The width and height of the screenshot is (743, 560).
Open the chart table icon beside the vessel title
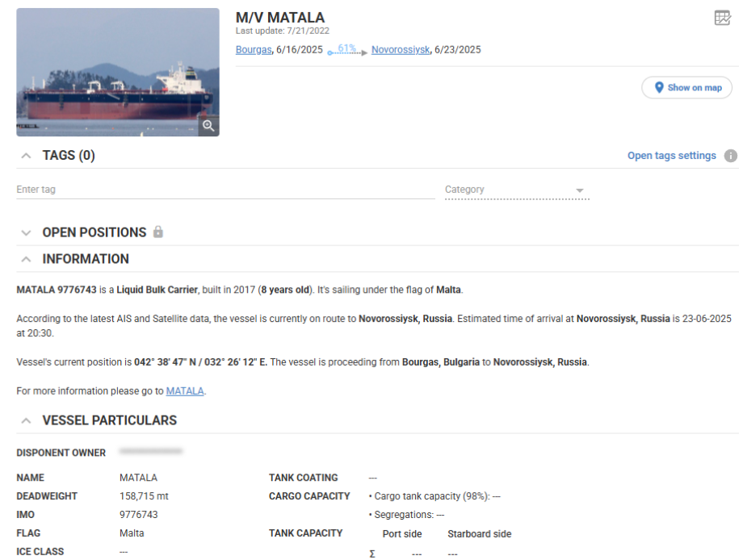pyautogui.click(x=722, y=18)
